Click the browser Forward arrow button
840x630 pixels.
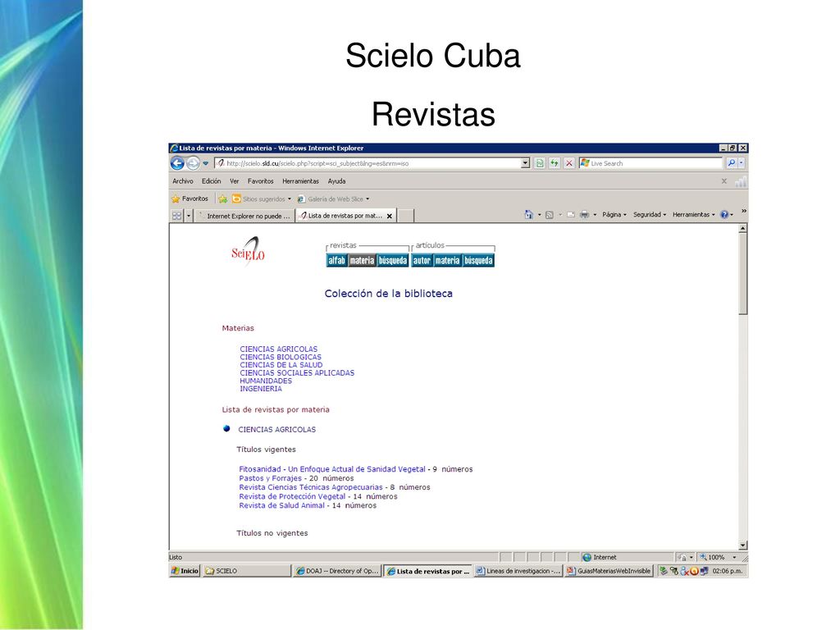point(193,163)
